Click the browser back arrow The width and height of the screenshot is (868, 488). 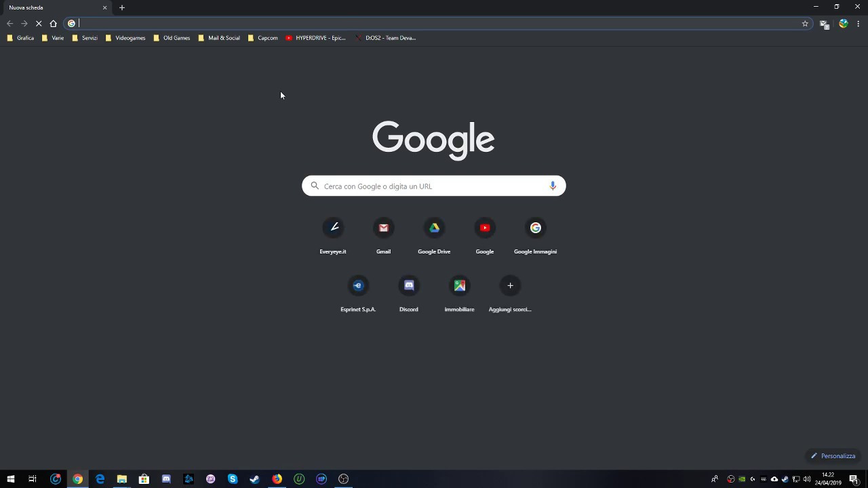coord(9,23)
